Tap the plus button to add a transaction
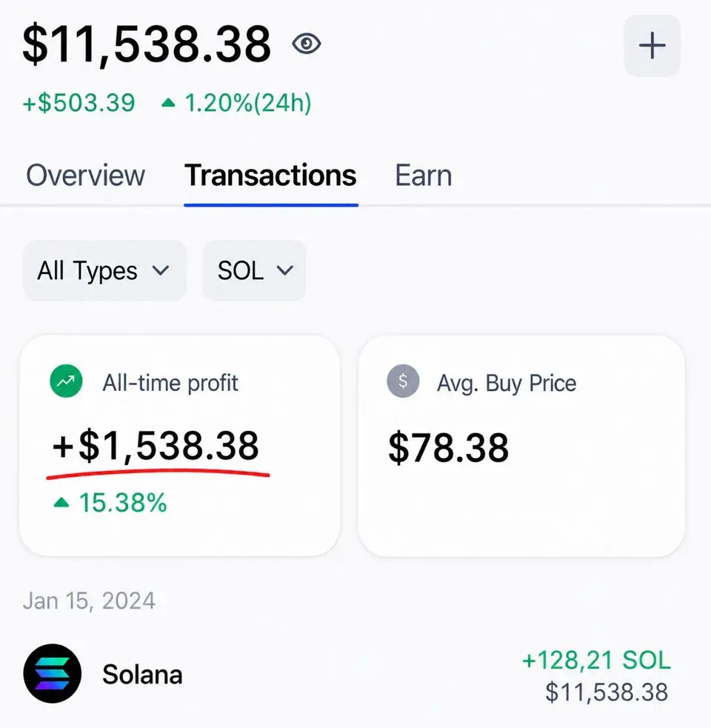Image resolution: width=711 pixels, height=728 pixels. [652, 45]
